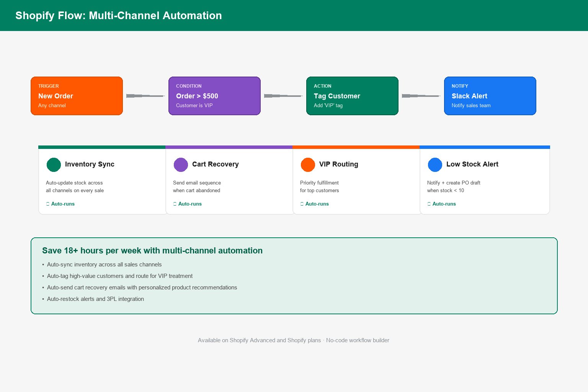Click the Low Stock Alert card title
The height and width of the screenshot is (392, 588).
pyautogui.click(x=472, y=164)
